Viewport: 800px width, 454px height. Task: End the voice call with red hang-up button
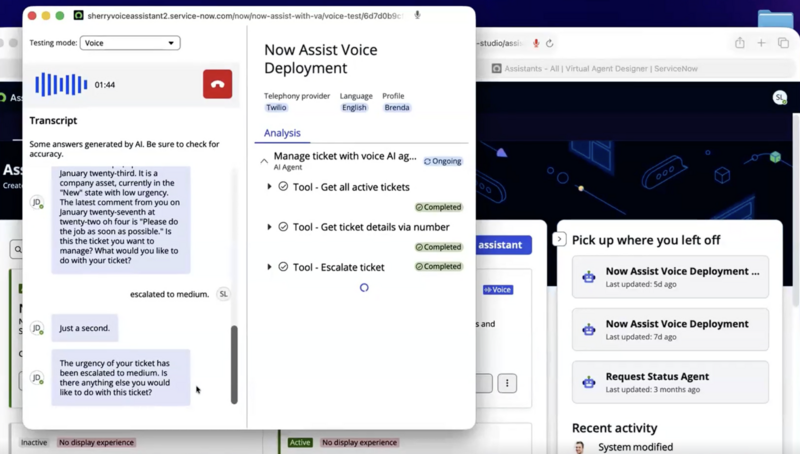(x=217, y=84)
